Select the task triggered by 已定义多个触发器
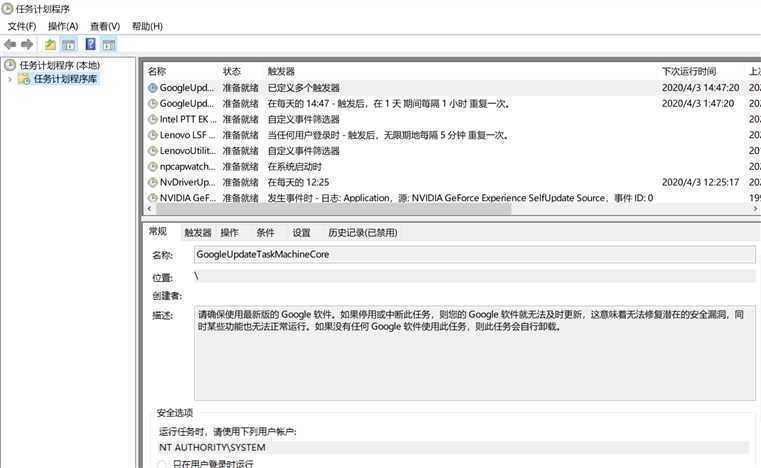The height and width of the screenshot is (468, 761). pyautogui.click(x=452, y=87)
